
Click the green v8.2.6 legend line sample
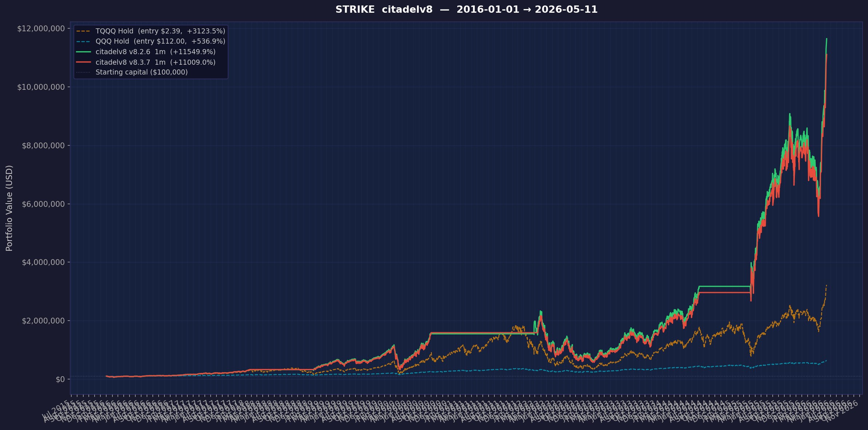[83, 52]
